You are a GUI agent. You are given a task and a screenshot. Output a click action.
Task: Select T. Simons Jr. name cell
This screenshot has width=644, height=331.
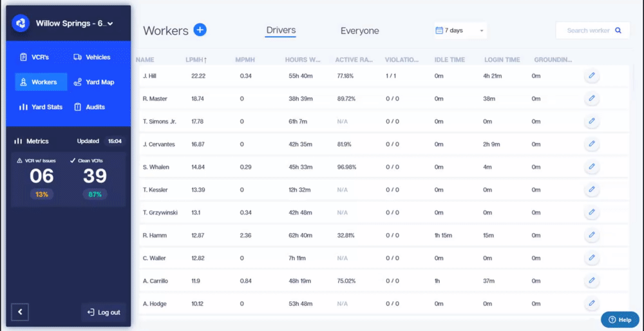click(x=159, y=122)
